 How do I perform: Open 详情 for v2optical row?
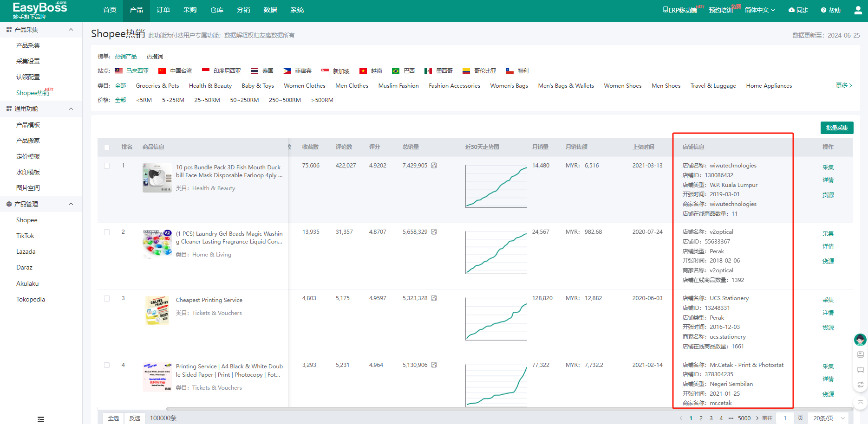click(828, 246)
